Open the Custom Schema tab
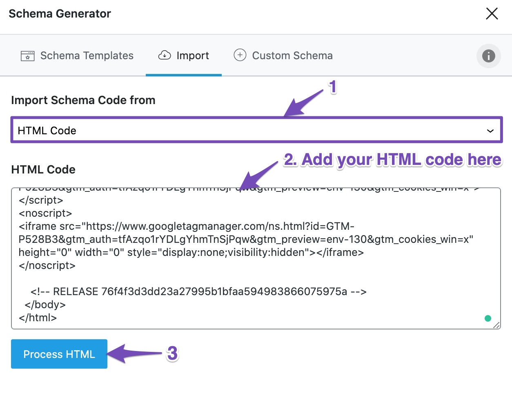This screenshot has width=512, height=420. coord(283,56)
